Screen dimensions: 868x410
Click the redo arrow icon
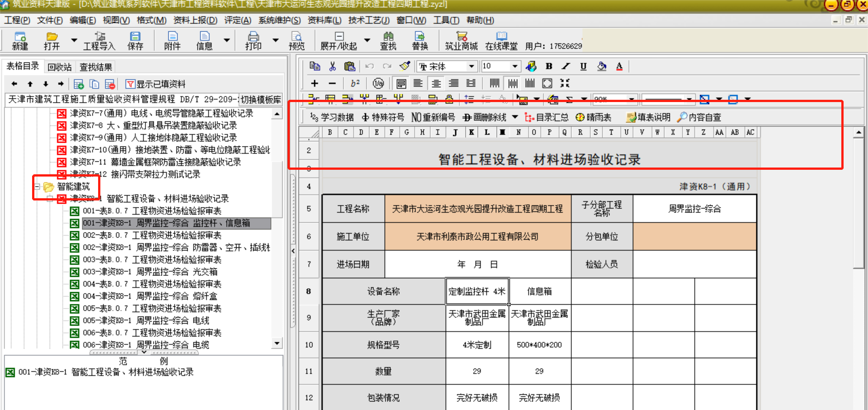[387, 66]
